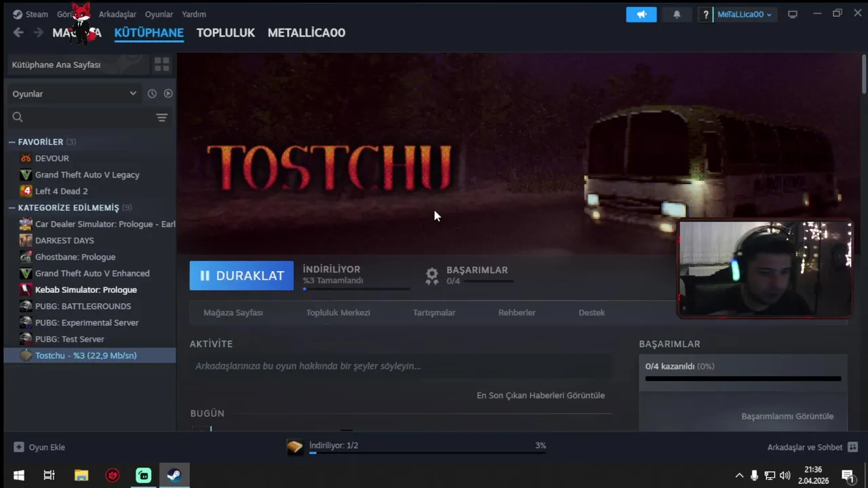Screen dimensions: 868x488
Task: Select the downloading Tostchu entry
Action: pyautogui.click(x=90, y=355)
